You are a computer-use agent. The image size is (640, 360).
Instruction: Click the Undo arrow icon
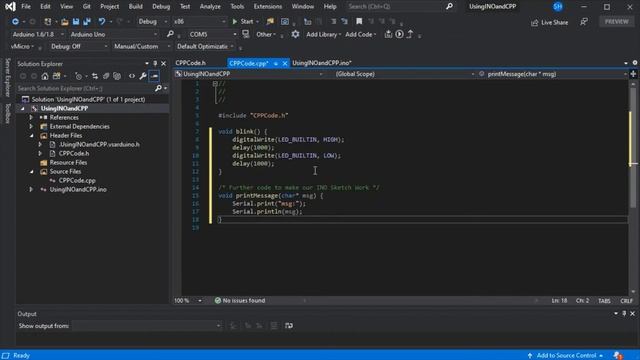(x=102, y=21)
